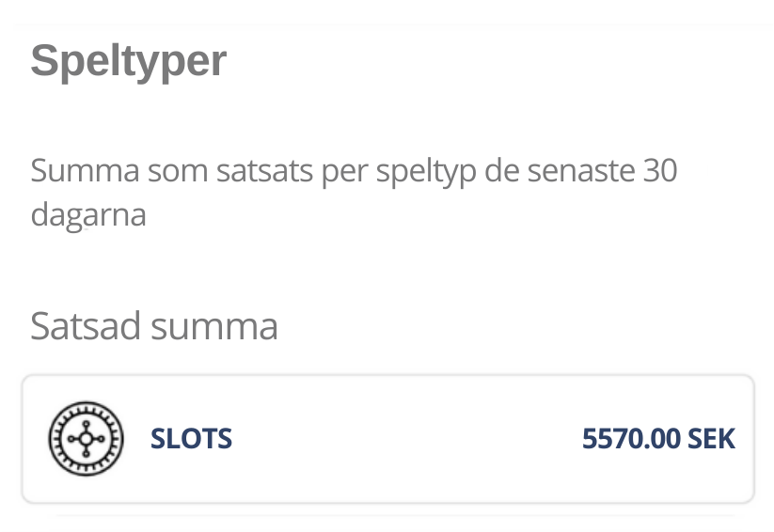Select the 5570.00 SEK amount
The image size is (774, 532).
658,439
